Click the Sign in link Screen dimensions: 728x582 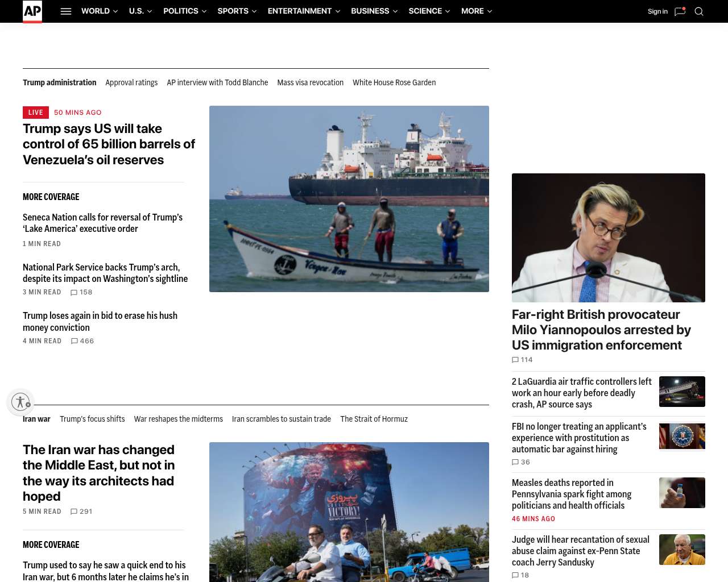pyautogui.click(x=657, y=11)
